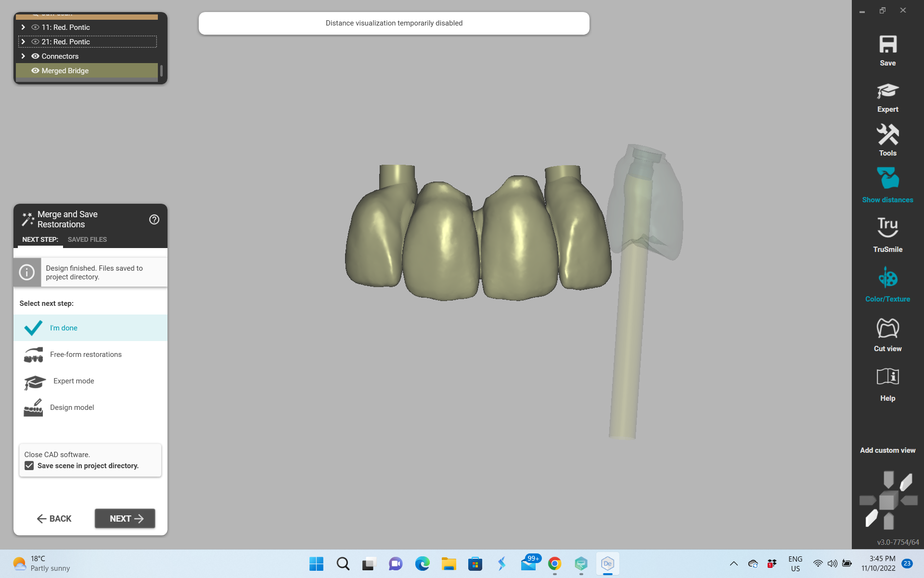924x578 pixels.
Task: Uncheck Save scene in project directory
Action: [29, 466]
